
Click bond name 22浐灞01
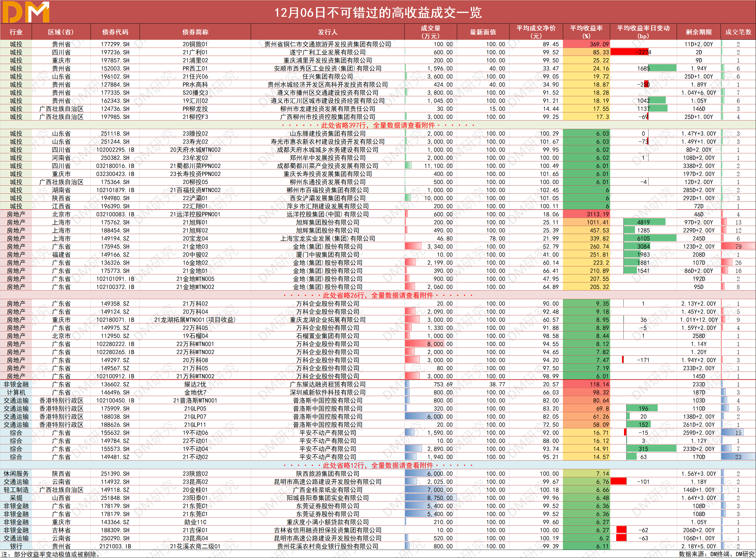[x=195, y=199]
